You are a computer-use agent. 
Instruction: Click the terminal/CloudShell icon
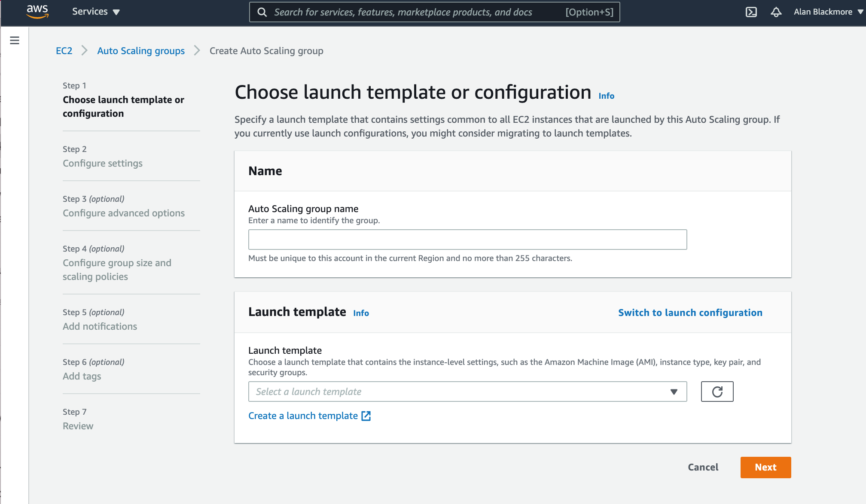(x=752, y=12)
